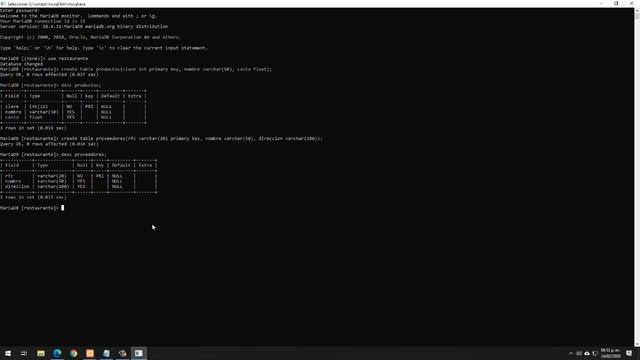Screen dimensions: 640x360
Task: Launch File Explorer from the taskbar
Action: (41, 353)
